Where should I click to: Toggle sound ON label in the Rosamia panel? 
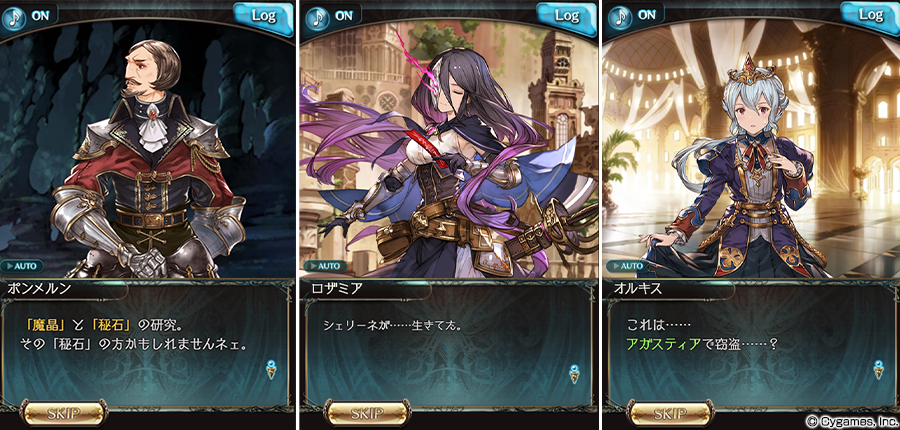point(344,16)
